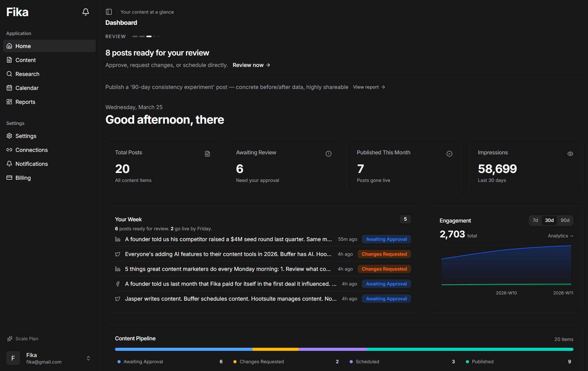Click the info icon on Awaiting Review card
This screenshot has height=371, width=588.
pyautogui.click(x=328, y=153)
